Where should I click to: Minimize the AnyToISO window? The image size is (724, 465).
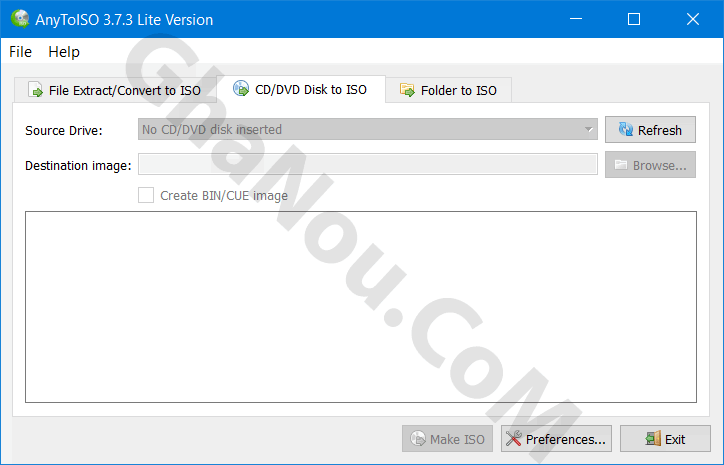click(x=575, y=19)
